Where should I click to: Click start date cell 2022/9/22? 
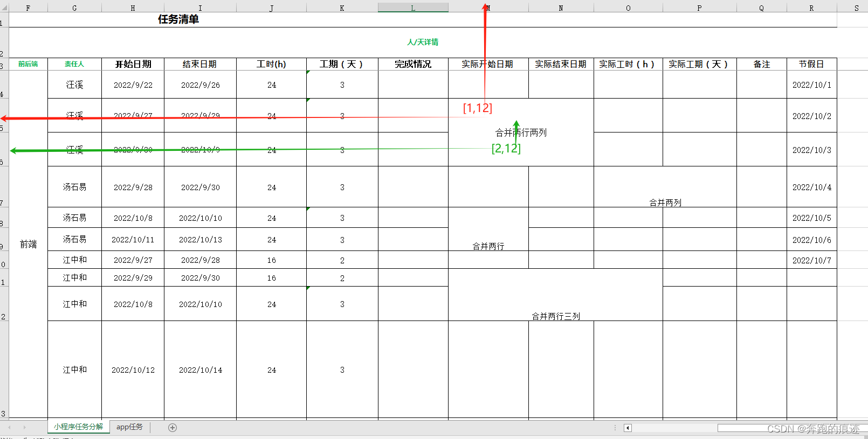[133, 85]
